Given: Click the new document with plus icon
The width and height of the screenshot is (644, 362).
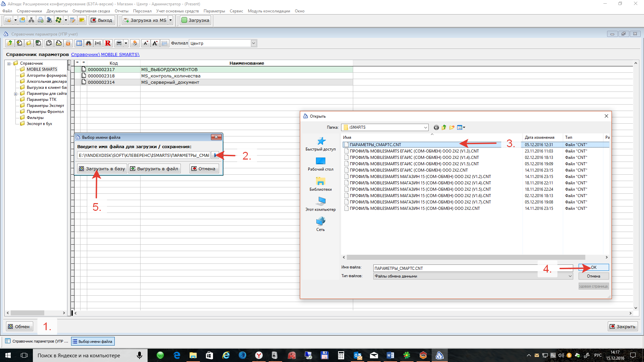Looking at the screenshot, I should coord(19,43).
